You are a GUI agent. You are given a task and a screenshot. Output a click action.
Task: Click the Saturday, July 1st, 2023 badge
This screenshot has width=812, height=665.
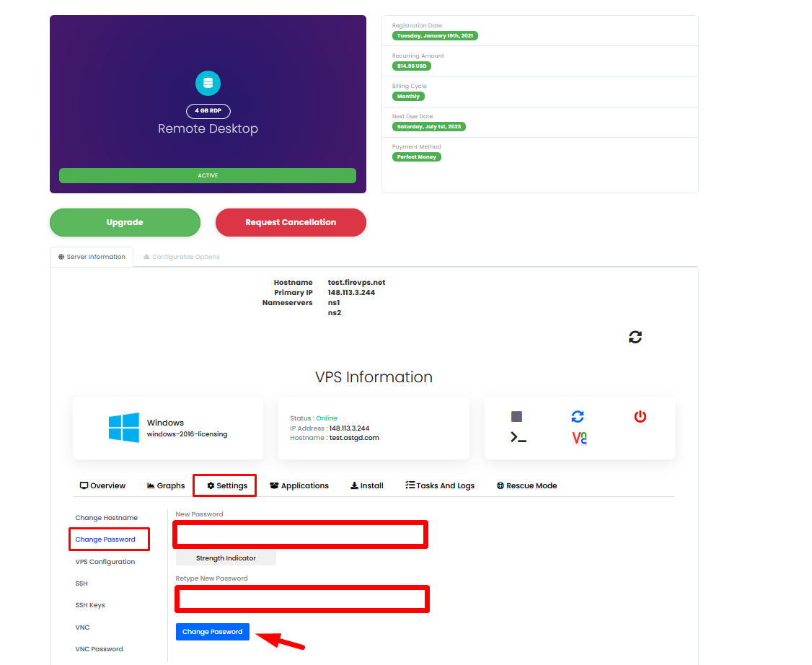click(x=429, y=126)
